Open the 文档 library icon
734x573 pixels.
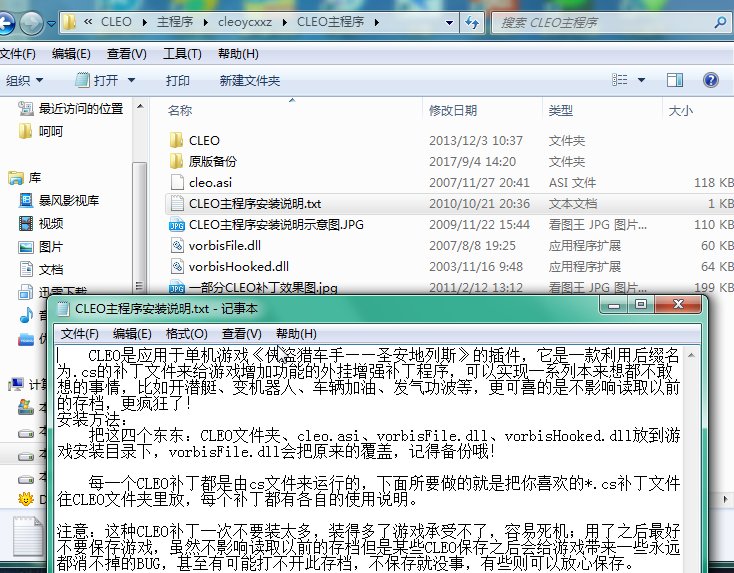(x=26, y=269)
